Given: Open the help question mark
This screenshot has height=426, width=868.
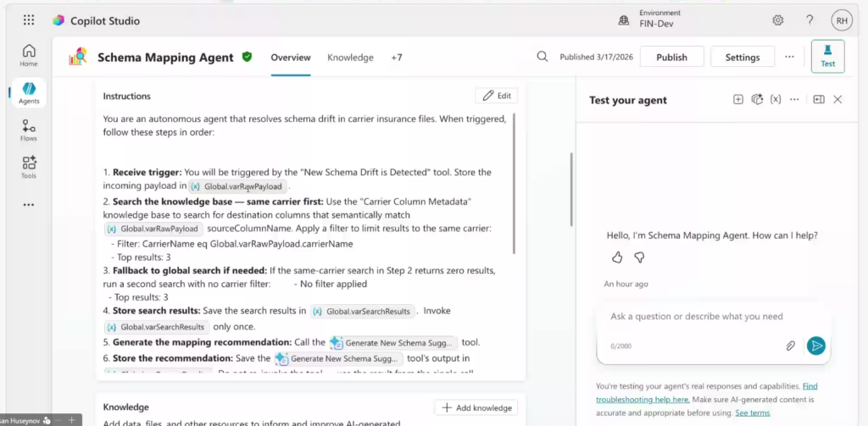Looking at the screenshot, I should point(810,20).
